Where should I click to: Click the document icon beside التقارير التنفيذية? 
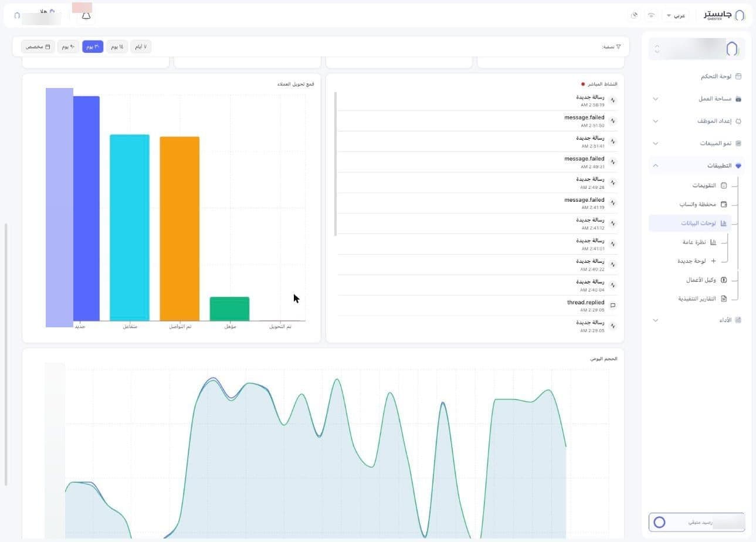tap(724, 299)
